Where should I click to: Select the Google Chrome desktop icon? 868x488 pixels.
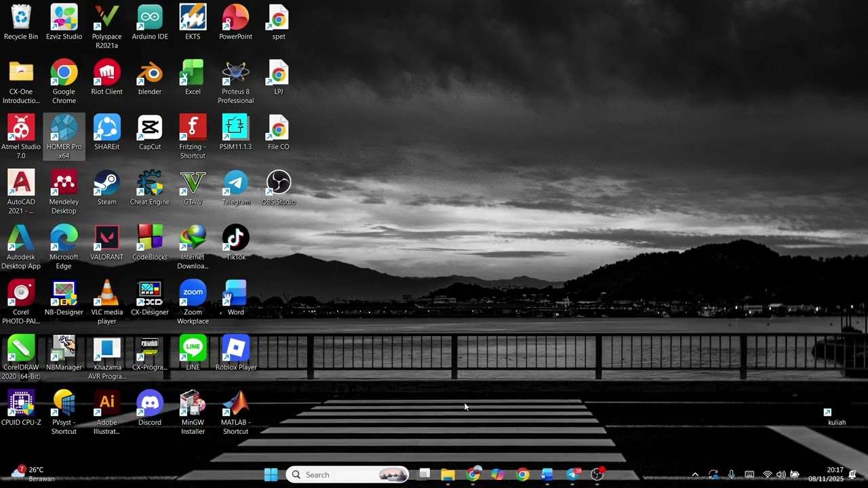pyautogui.click(x=64, y=82)
